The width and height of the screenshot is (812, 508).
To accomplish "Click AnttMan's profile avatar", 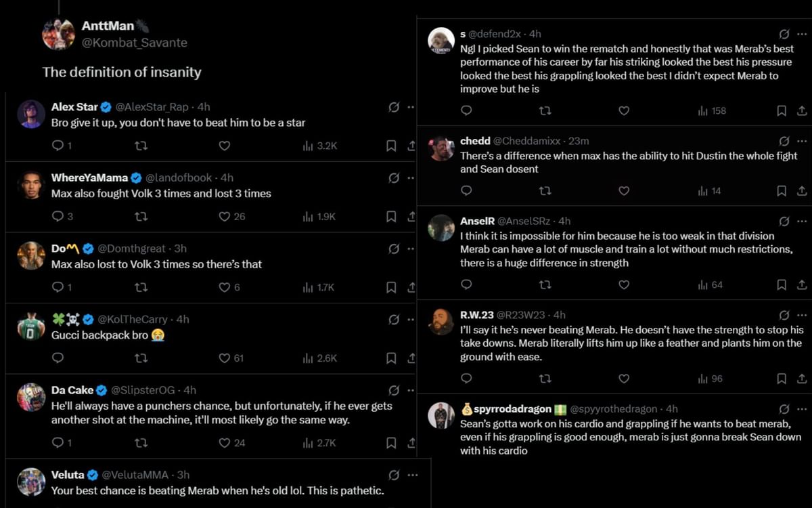I will pyautogui.click(x=58, y=34).
